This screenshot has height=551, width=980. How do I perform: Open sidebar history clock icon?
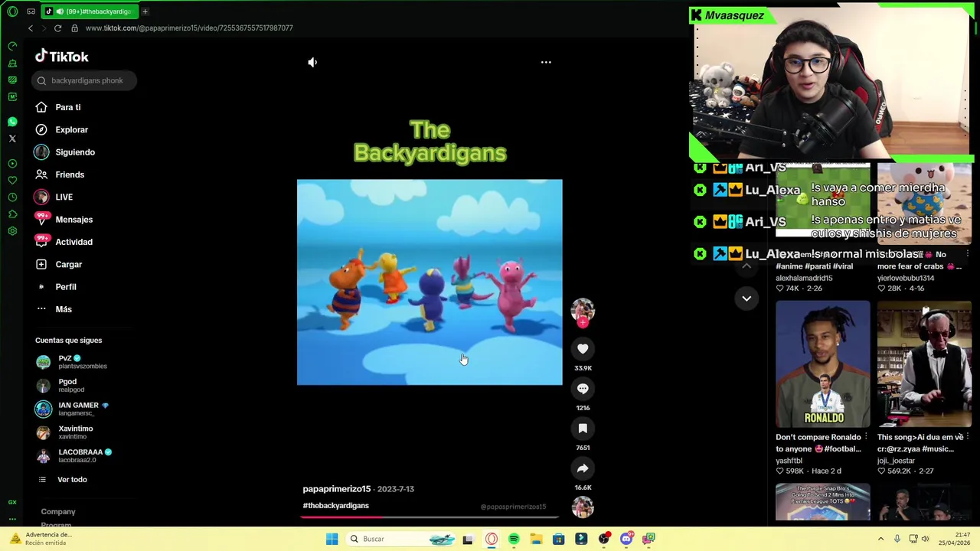(x=12, y=197)
